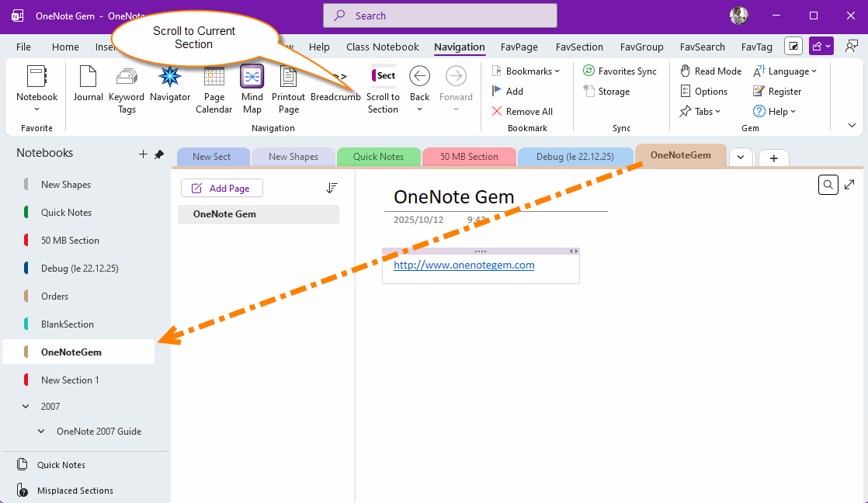Remove All bookmarks
Viewport: 868px width, 503px height.
tap(522, 111)
